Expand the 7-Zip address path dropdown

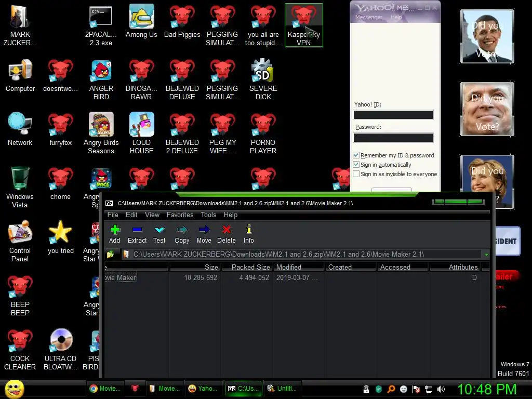(x=486, y=255)
